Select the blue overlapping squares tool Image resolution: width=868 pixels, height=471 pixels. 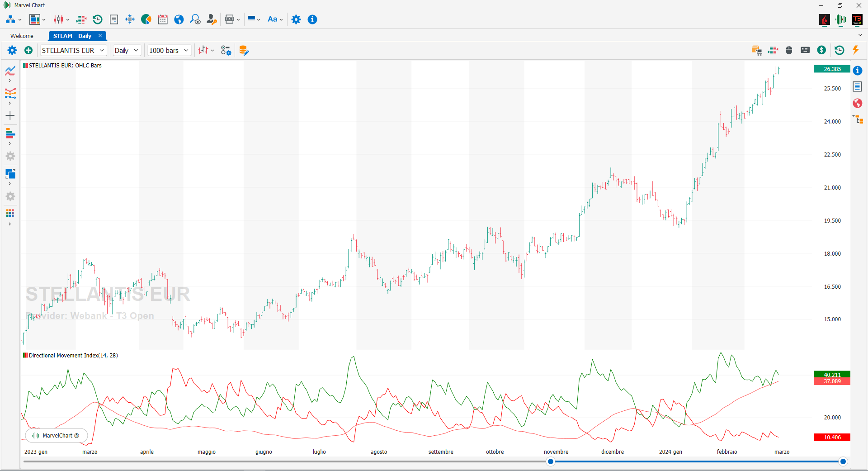(x=10, y=174)
